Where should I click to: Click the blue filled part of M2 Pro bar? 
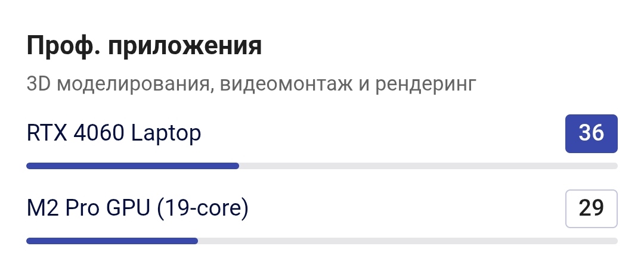tap(112, 241)
